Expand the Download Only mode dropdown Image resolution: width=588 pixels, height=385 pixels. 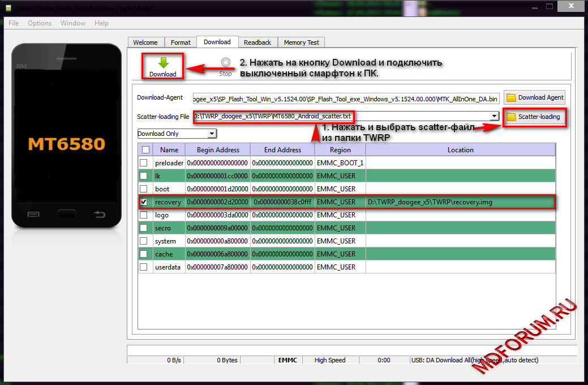212,134
